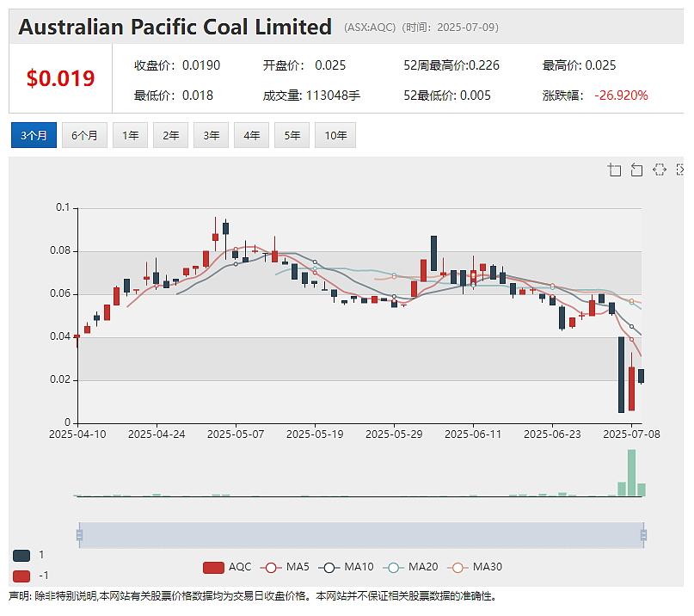Toggle the MA5 line in legend
This screenshot has width=694, height=616.
tap(285, 567)
